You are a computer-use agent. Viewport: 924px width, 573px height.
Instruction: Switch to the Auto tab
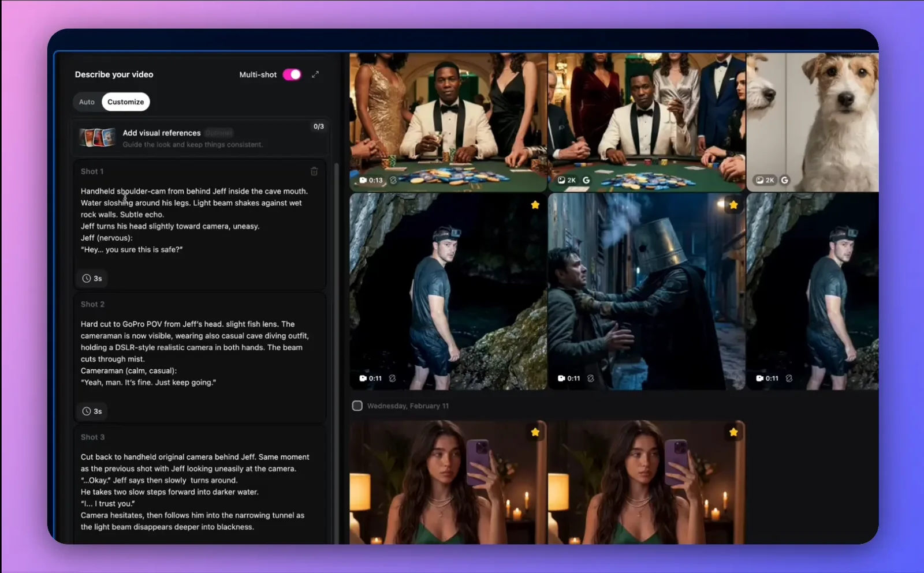coord(87,102)
